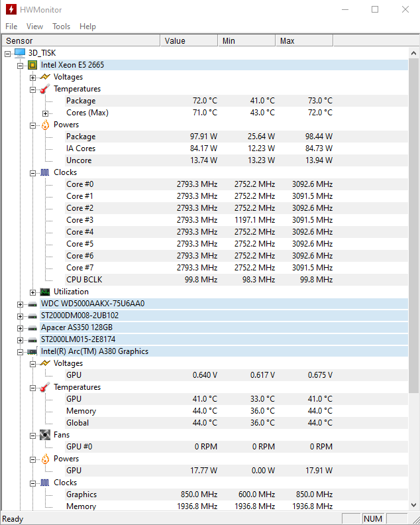The image size is (420, 525).
Task: Expand the Cores (Max) temperatures node
Action: (46, 113)
